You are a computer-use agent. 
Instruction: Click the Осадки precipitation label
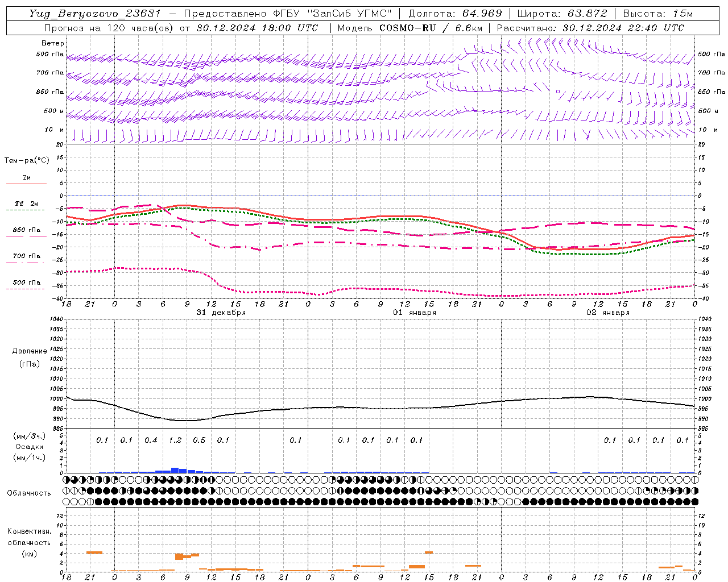coord(29,447)
